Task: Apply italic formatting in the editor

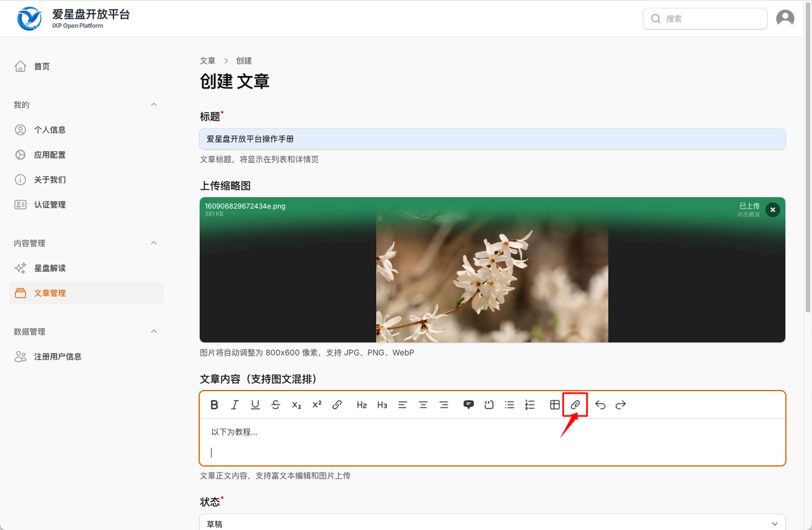Action: point(235,405)
